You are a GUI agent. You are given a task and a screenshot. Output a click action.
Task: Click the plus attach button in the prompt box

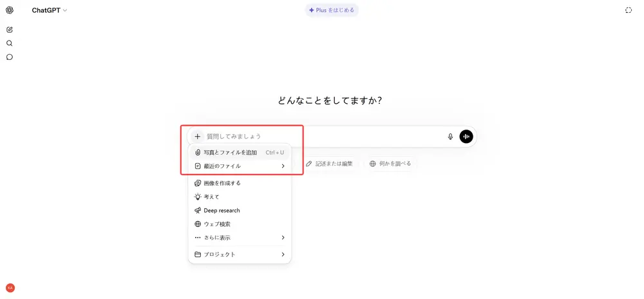[198, 137]
